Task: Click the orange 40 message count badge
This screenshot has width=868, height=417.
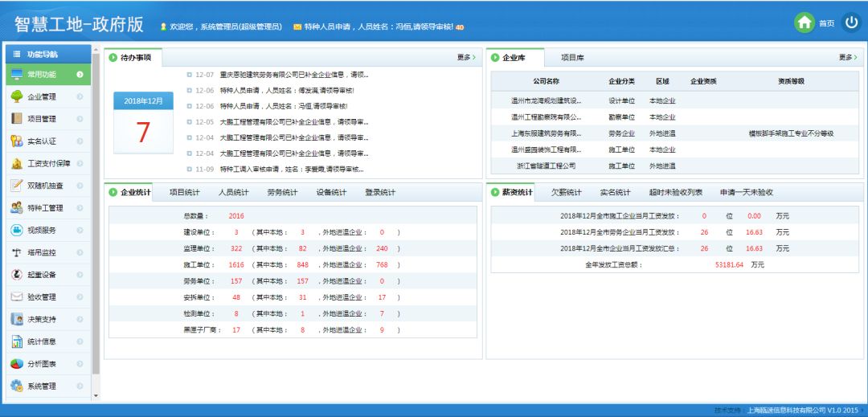Action: click(x=460, y=27)
